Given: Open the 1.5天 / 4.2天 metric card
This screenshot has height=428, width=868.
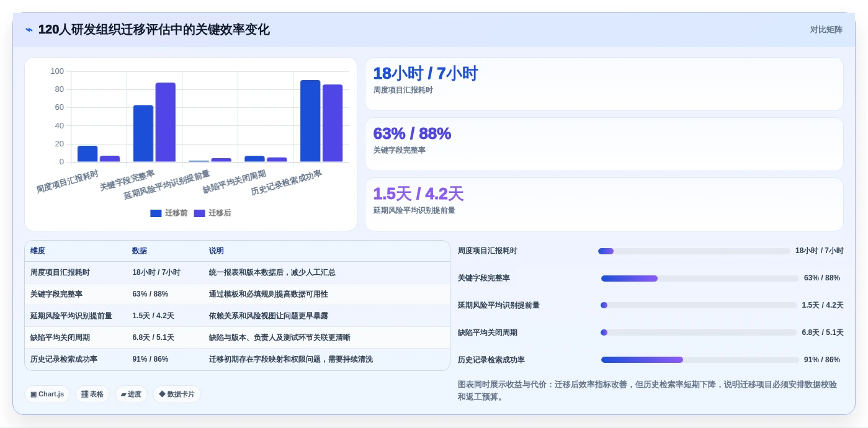Looking at the screenshot, I should point(604,205).
